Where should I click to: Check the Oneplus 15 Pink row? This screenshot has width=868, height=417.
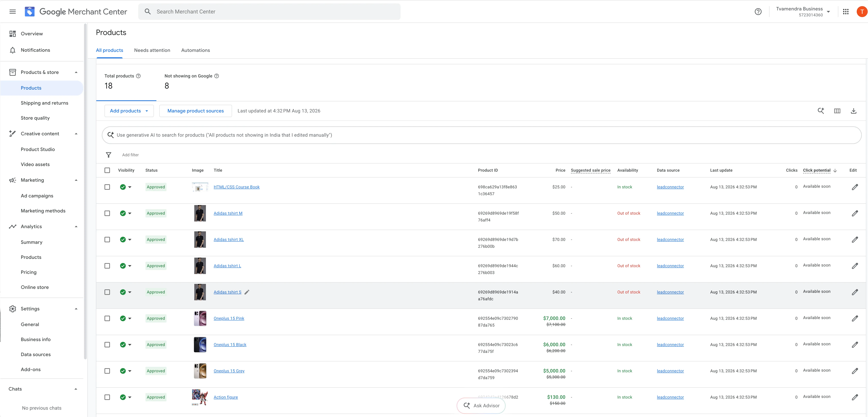pos(107,318)
